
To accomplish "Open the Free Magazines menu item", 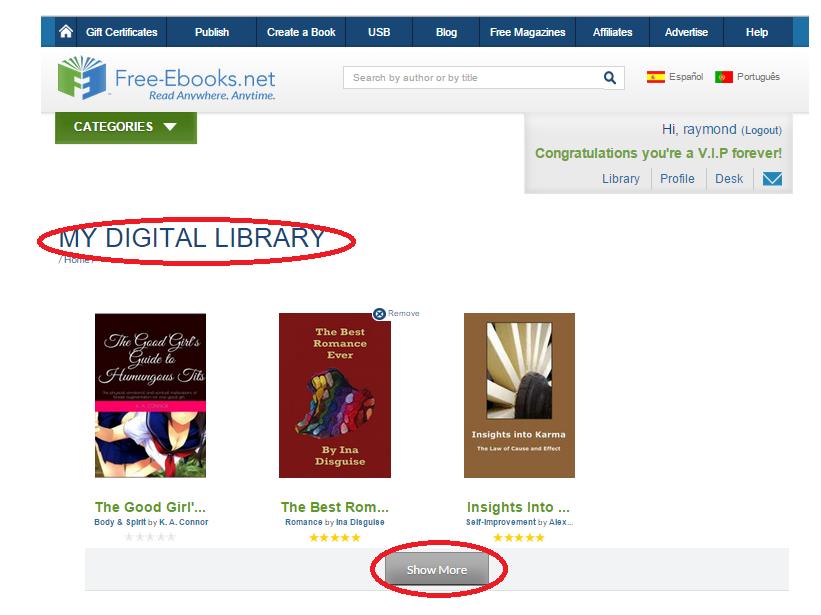I will [x=527, y=32].
